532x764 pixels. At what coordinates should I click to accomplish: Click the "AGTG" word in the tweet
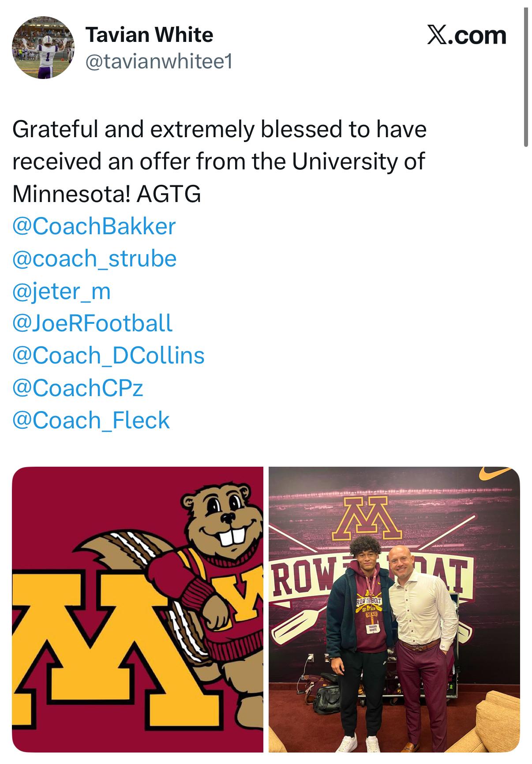(169, 194)
